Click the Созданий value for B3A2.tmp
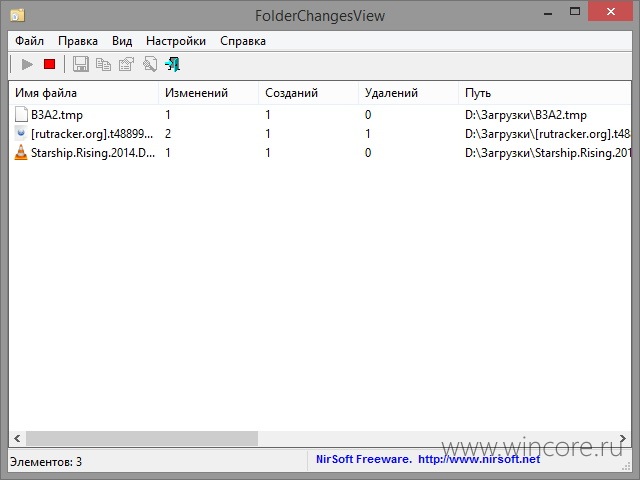 click(268, 115)
